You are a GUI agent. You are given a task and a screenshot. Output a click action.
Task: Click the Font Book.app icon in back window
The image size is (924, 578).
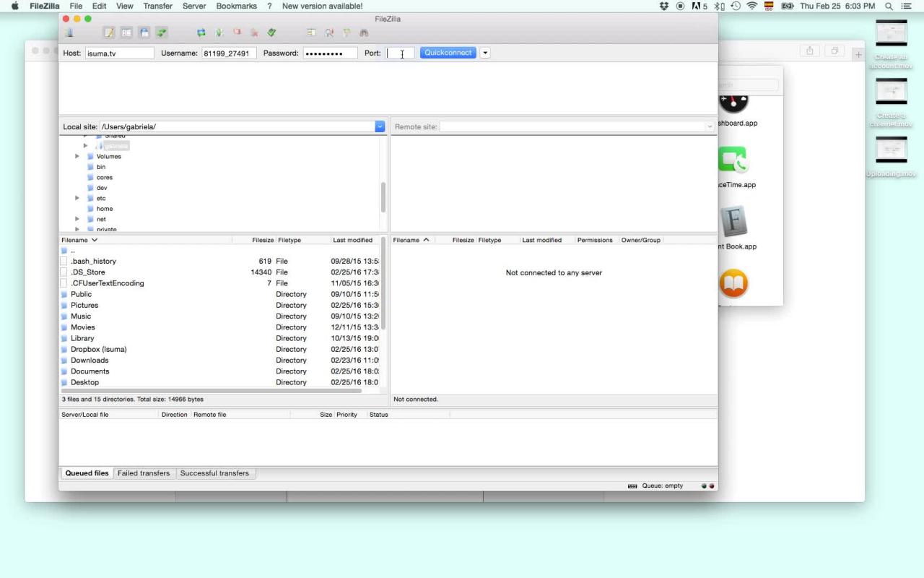(x=733, y=221)
